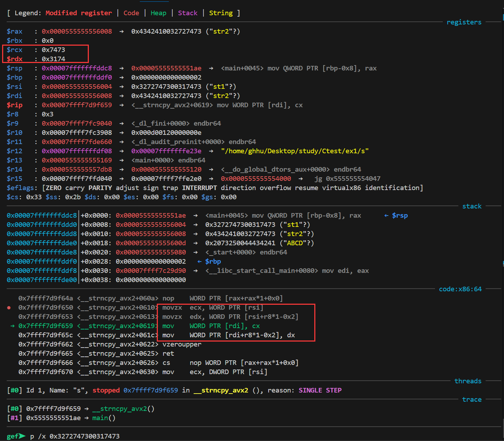This screenshot has height=441, width=504.
Task: Click the file path string in $r12
Action: pyautogui.click(x=294, y=151)
